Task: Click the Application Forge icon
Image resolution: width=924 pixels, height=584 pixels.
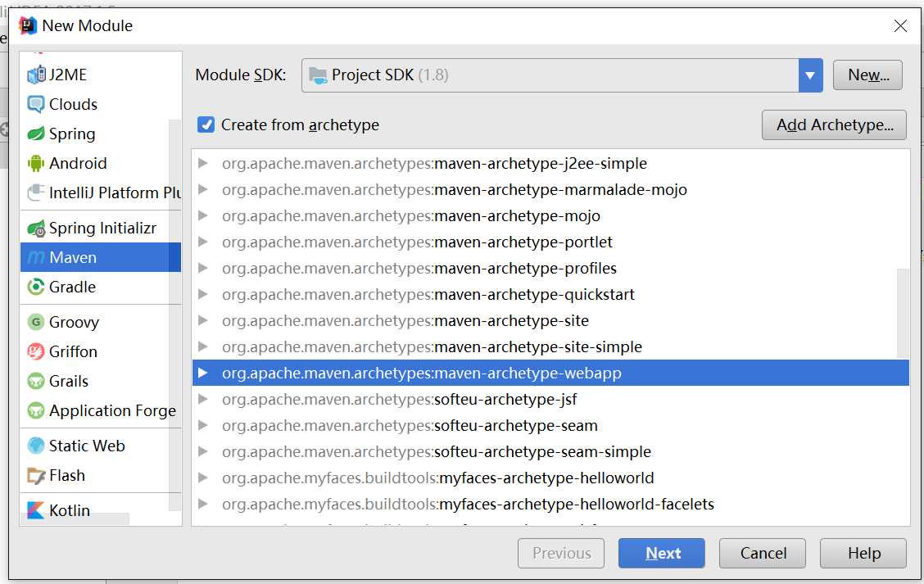Action: point(36,410)
